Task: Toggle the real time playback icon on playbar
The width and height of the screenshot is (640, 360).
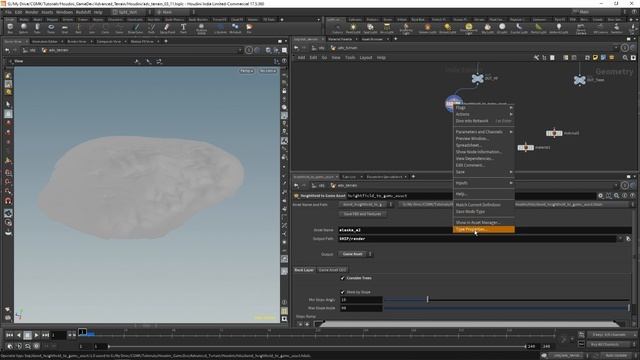Action: [x=10, y=346]
